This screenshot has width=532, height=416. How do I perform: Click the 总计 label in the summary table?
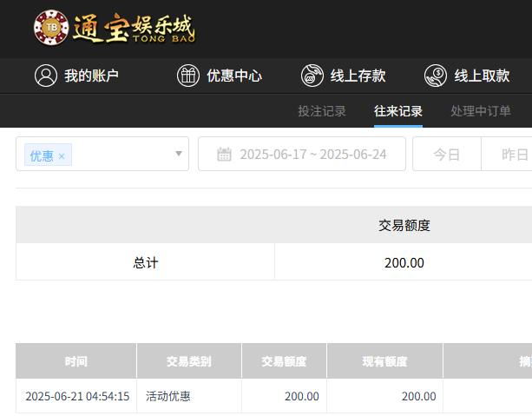(x=146, y=263)
